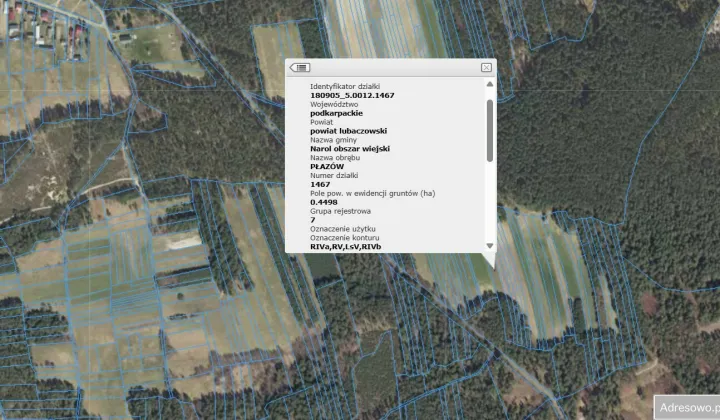Open the Adresowo.pl watermark link
Image resolution: width=720 pixels, height=420 pixels.
pos(687,408)
